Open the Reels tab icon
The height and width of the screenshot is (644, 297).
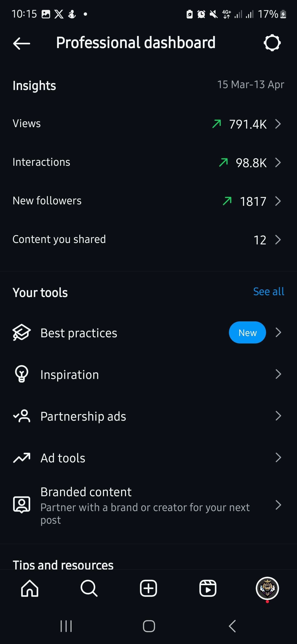pos(207,588)
